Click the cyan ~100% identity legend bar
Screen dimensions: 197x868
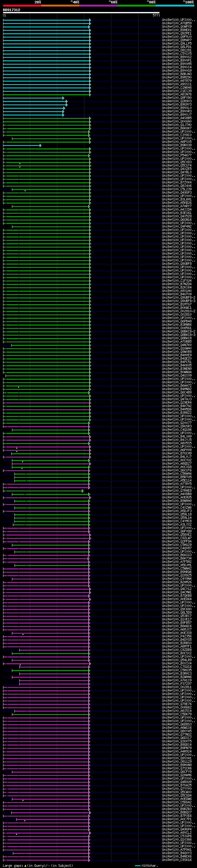pos(175,6)
